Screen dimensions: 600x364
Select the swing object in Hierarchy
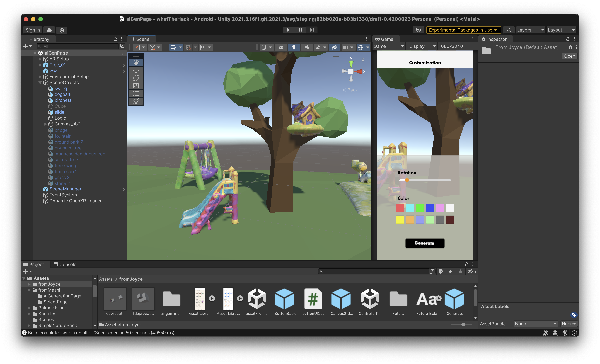[60, 89]
